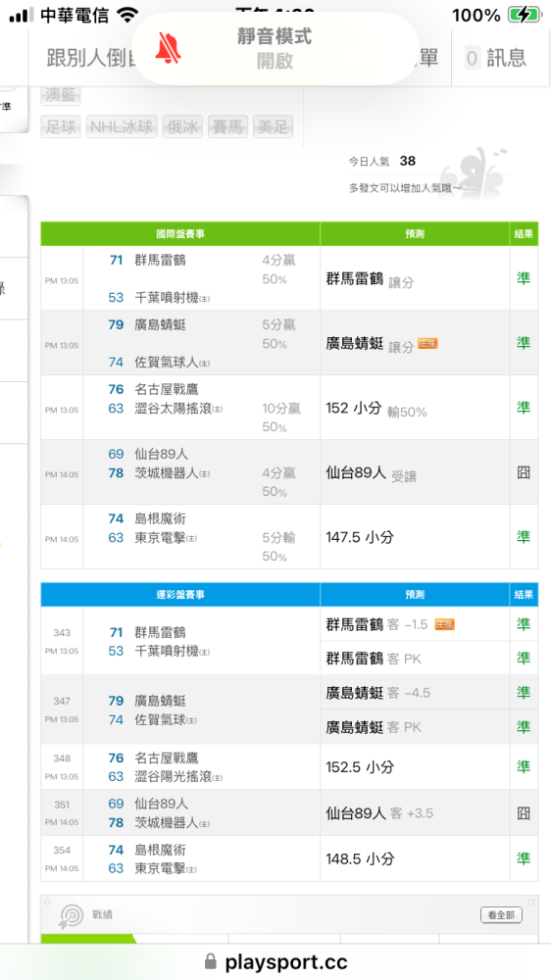551x980 pixels.
Task: Click the target icon beside 戰績
Action: [70, 916]
